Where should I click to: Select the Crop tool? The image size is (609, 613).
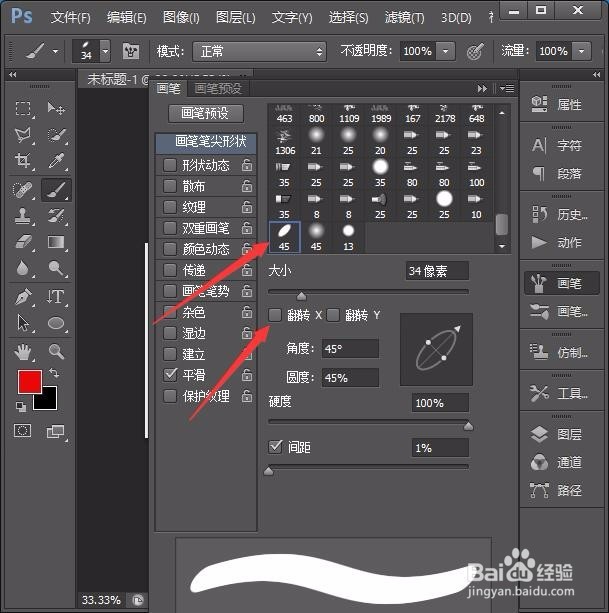pos(23,161)
